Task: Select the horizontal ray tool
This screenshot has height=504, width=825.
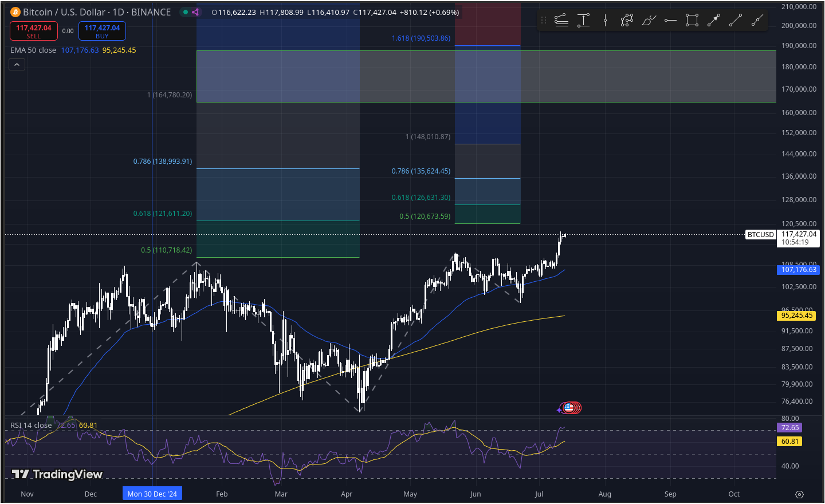Action: (670, 21)
